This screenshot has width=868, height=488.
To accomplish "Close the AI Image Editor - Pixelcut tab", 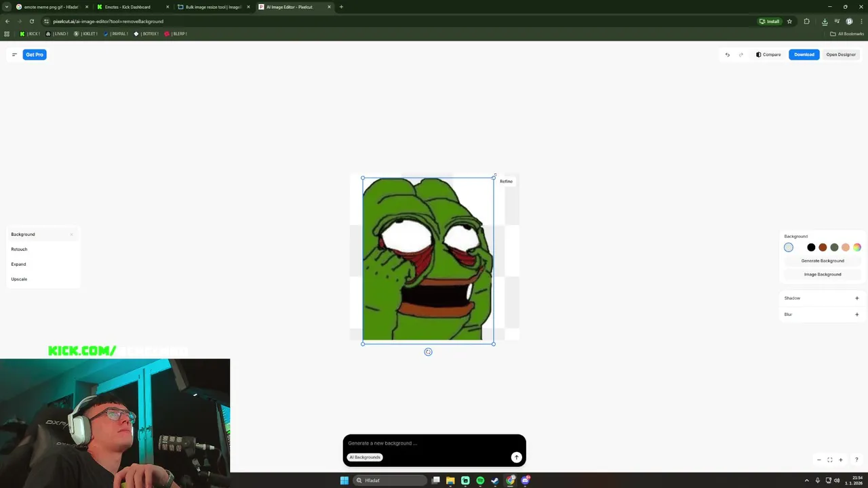I will (x=330, y=7).
